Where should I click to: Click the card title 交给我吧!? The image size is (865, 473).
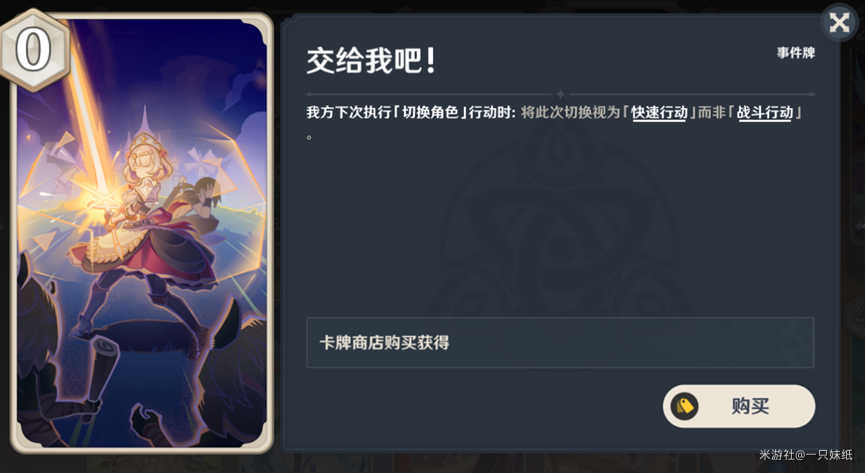371,61
